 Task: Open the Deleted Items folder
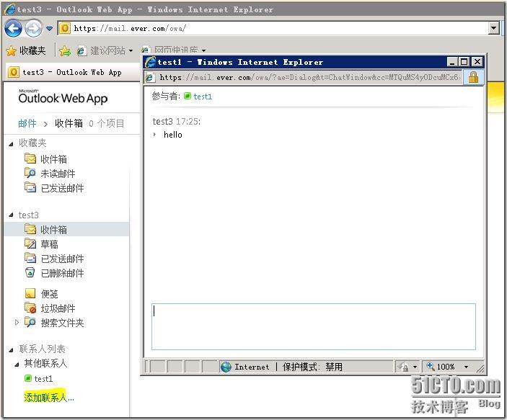pyautogui.click(x=62, y=273)
